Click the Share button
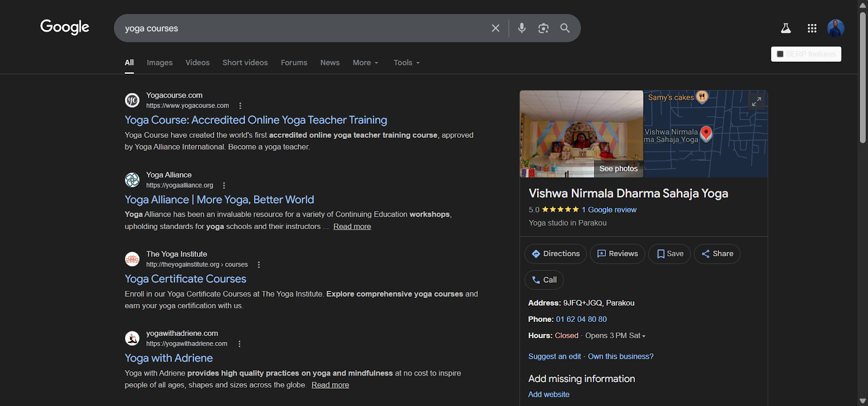Screen dimensions: 868x406 [x=717, y=253]
